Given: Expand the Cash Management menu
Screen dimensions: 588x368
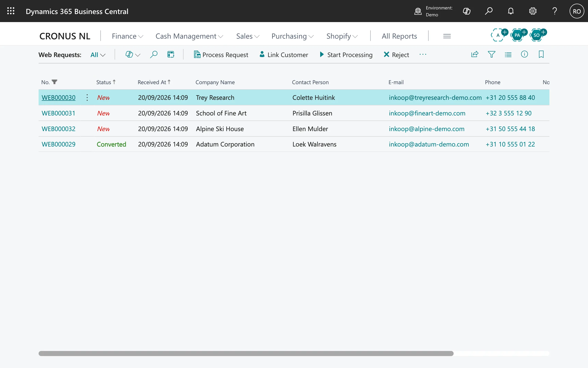Looking at the screenshot, I should point(189,36).
